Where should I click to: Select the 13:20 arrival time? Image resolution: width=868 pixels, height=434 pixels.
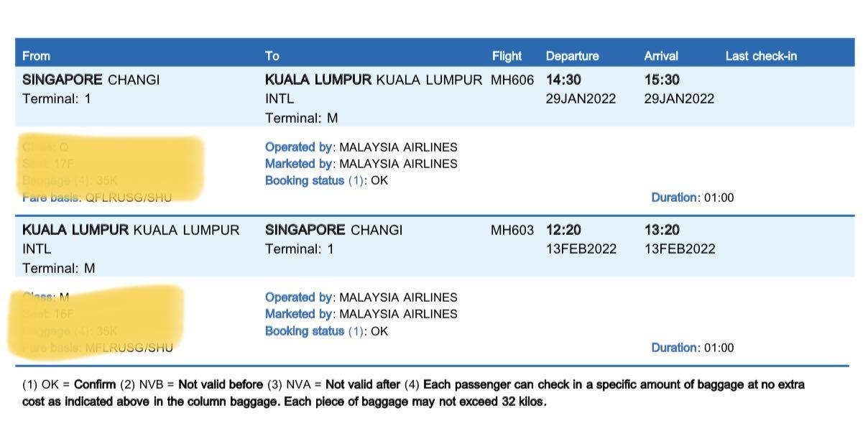click(662, 231)
